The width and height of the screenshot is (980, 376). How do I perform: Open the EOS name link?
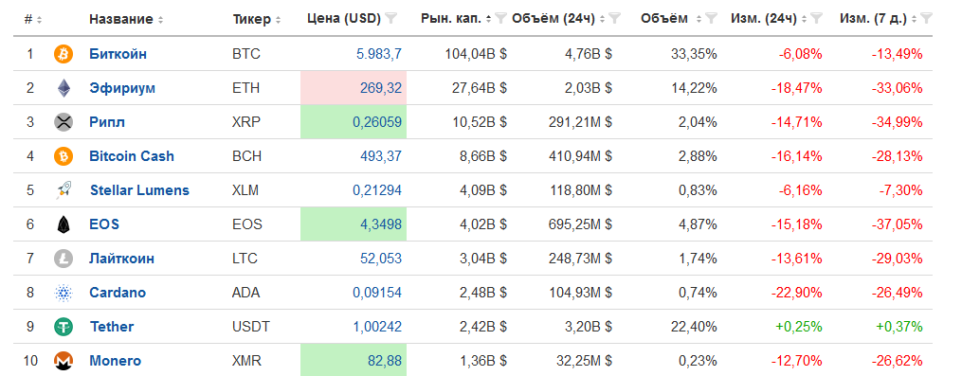point(104,224)
